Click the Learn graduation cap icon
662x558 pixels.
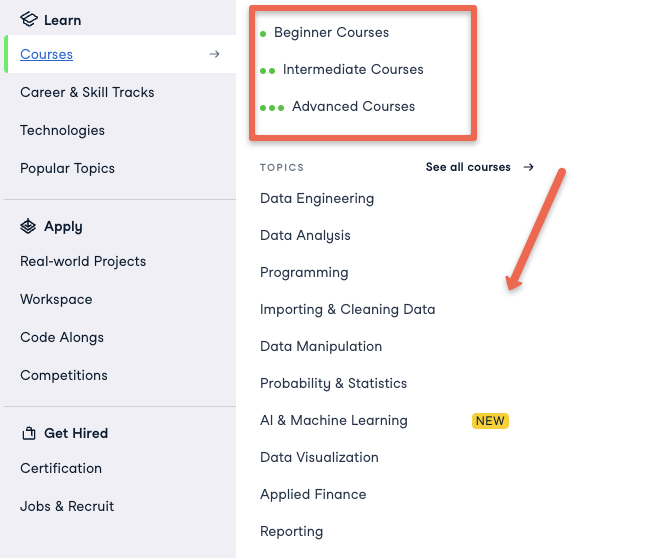(29, 19)
